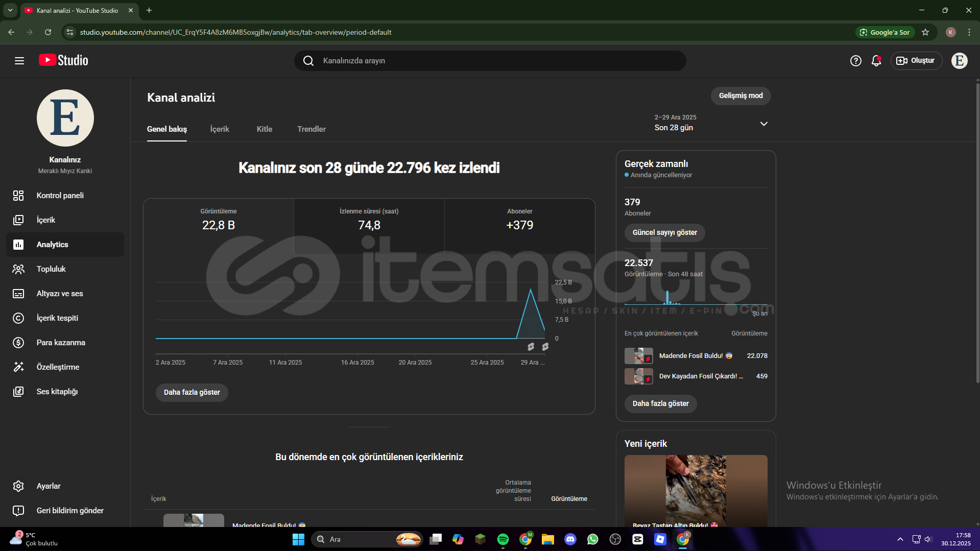Screen dimensions: 980x551
Task: Open the Chrome profile K icon
Action: pos(951,32)
